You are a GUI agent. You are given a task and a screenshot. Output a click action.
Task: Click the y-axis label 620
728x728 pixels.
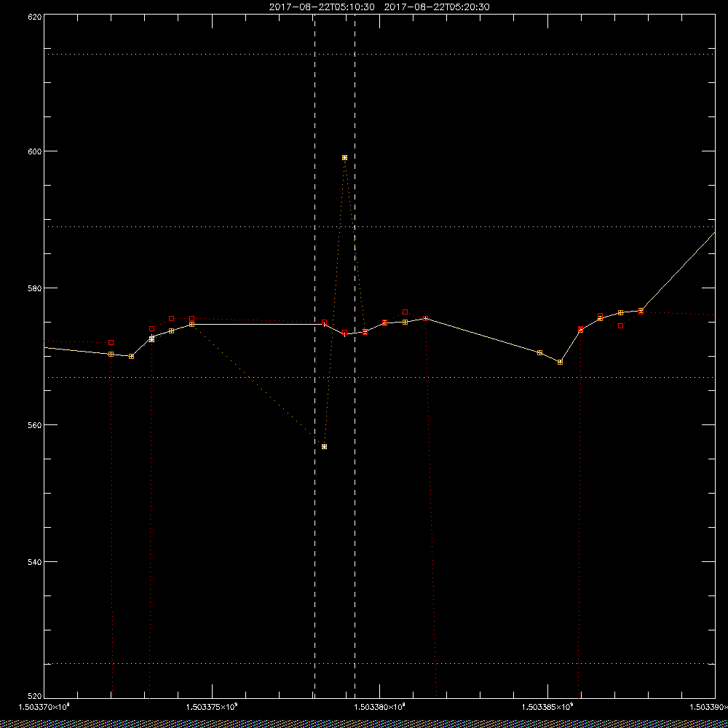tap(34, 17)
